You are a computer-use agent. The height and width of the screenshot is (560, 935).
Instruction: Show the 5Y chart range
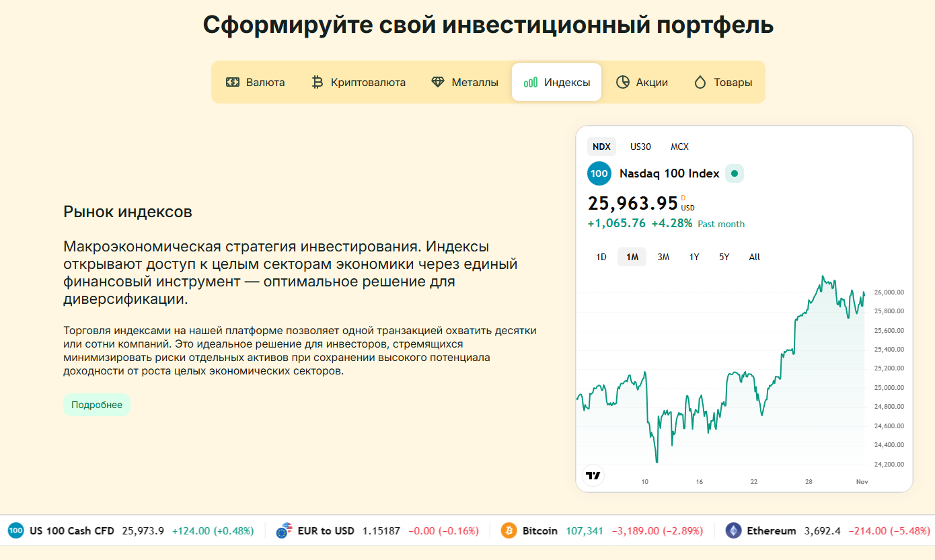(724, 257)
